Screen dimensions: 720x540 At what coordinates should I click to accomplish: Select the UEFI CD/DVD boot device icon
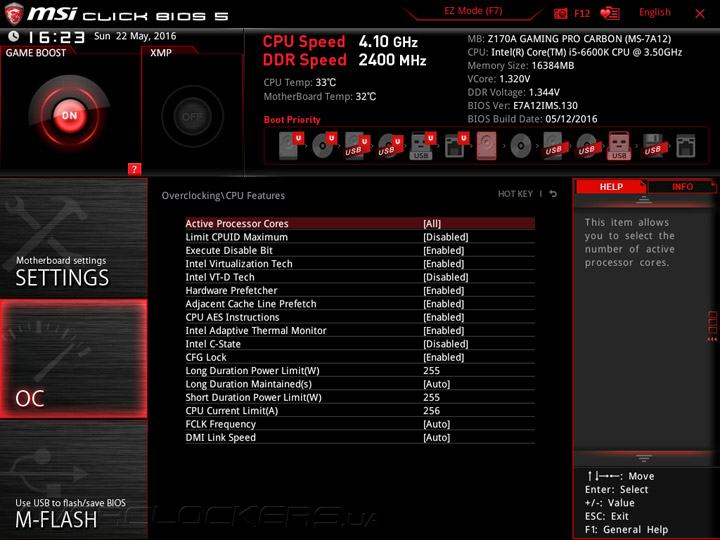324,146
